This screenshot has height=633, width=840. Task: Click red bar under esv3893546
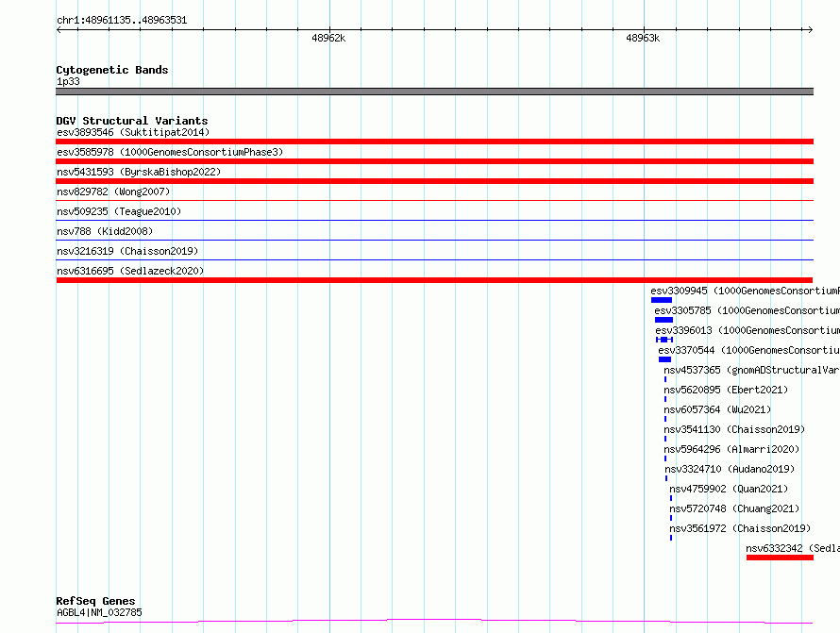pyautogui.click(x=434, y=142)
